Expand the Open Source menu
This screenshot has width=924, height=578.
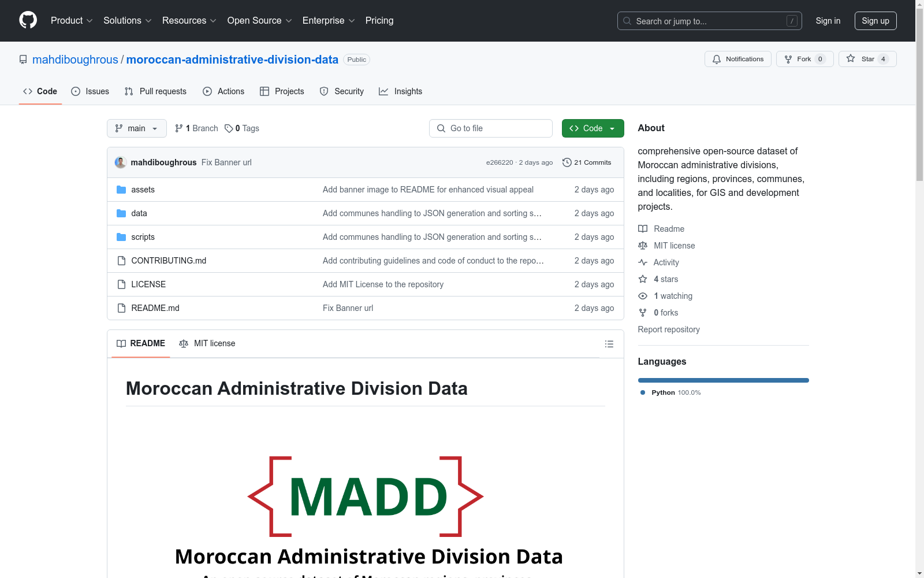tap(259, 20)
